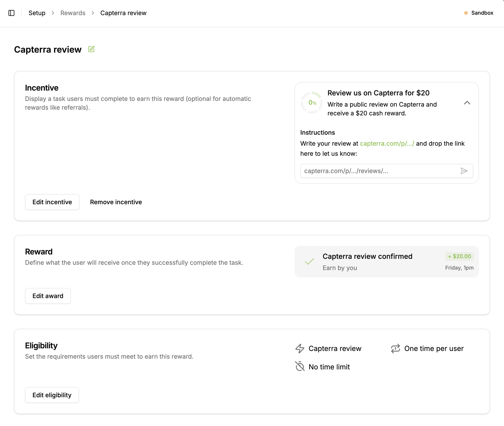Image resolution: width=504 pixels, height=426 pixels.
Task: Toggle the sidebar panel icon
Action: click(11, 13)
